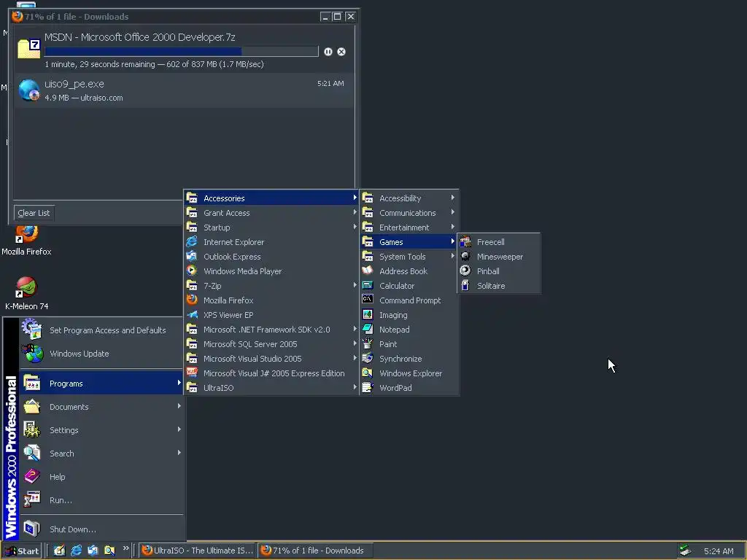
Task: Expand Microsoft SQL Server 2005 submenu arrow
Action: [x=355, y=343]
